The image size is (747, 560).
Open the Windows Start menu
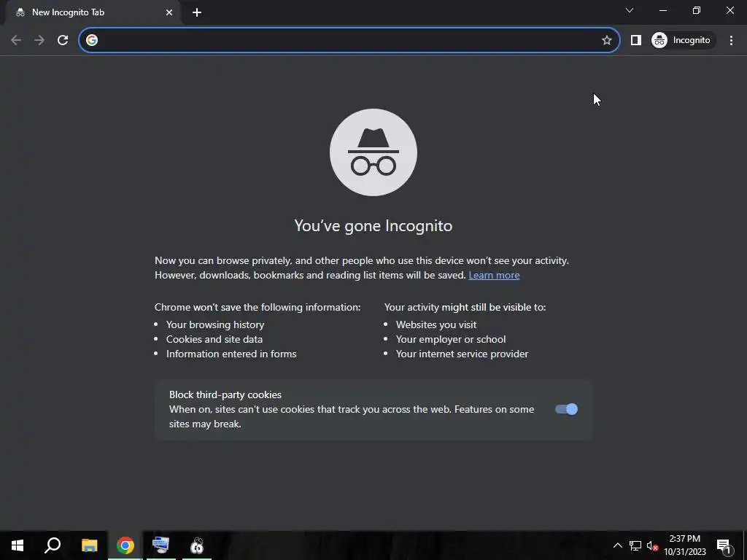pos(18,545)
